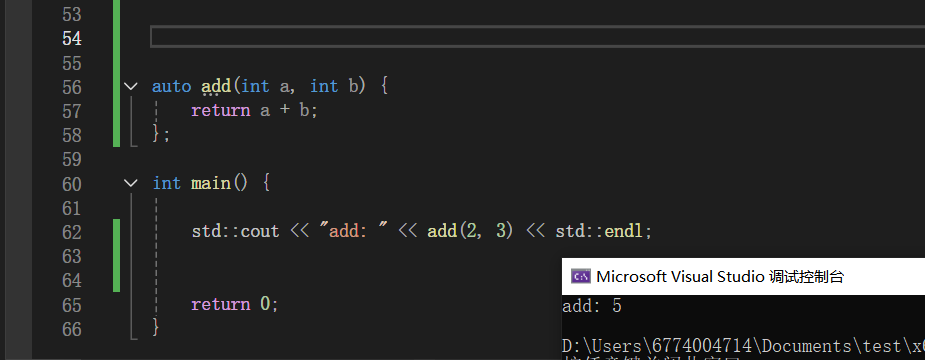Click the auto keyword on line 56
Viewport: 925px width, 360px height.
click(172, 87)
